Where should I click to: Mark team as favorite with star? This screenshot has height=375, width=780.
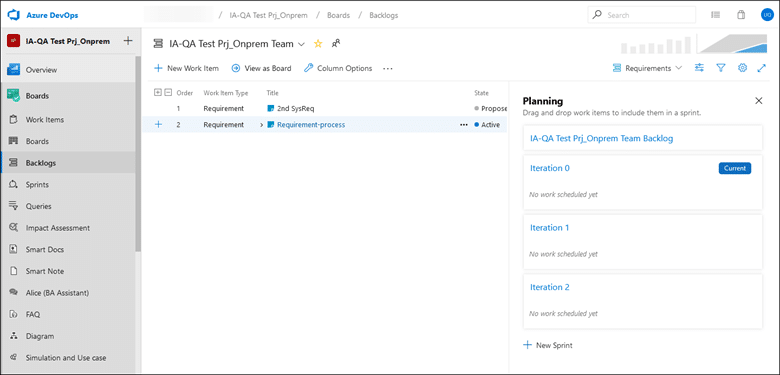pyautogui.click(x=318, y=44)
